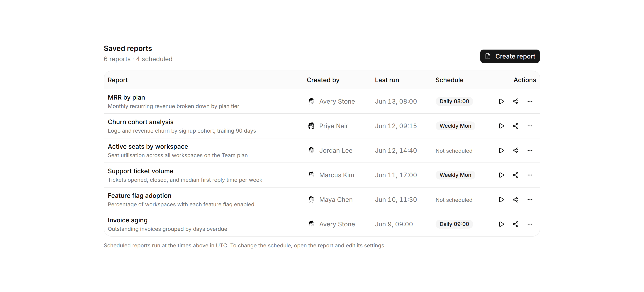Image resolution: width=644 pixels, height=292 pixels.
Task: Run the Feature flag adoption report
Action: point(501,200)
